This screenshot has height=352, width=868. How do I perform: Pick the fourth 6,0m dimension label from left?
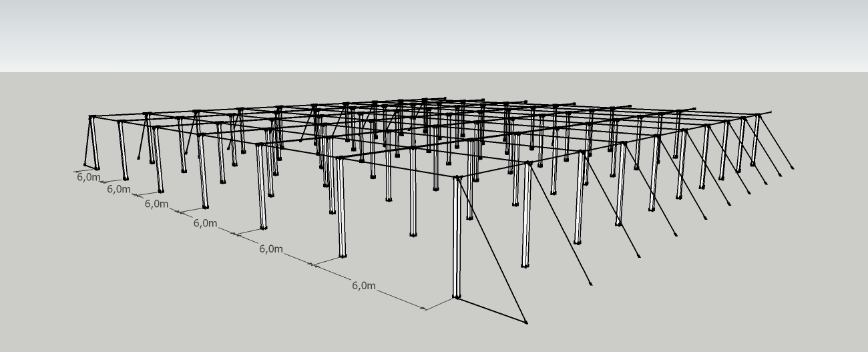[x=205, y=223]
